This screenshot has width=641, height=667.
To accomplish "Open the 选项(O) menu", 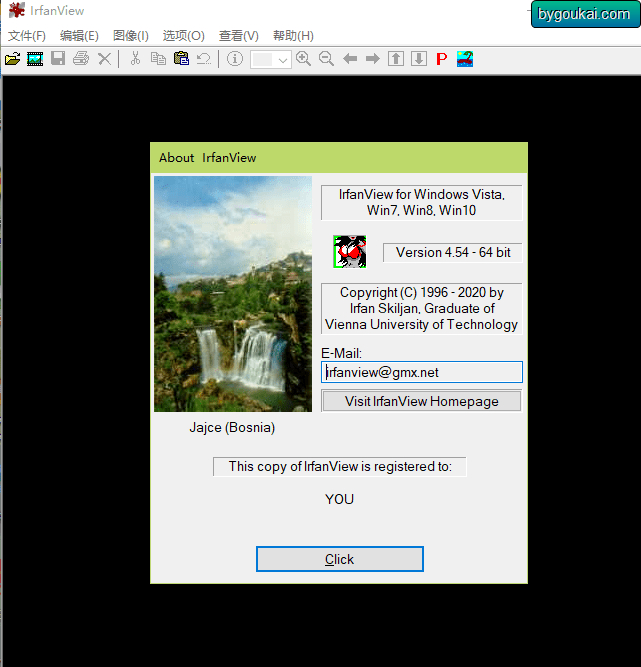I will (x=183, y=36).
